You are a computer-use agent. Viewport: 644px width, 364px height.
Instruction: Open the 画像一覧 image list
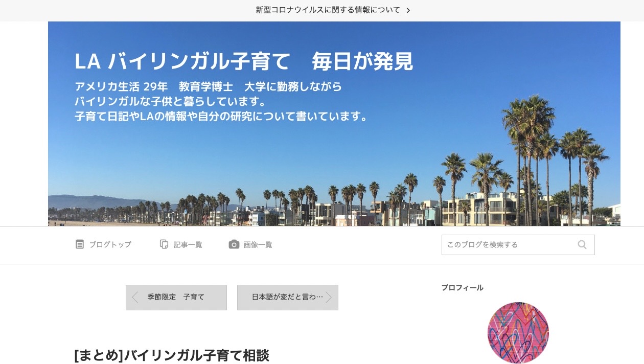pos(258,244)
